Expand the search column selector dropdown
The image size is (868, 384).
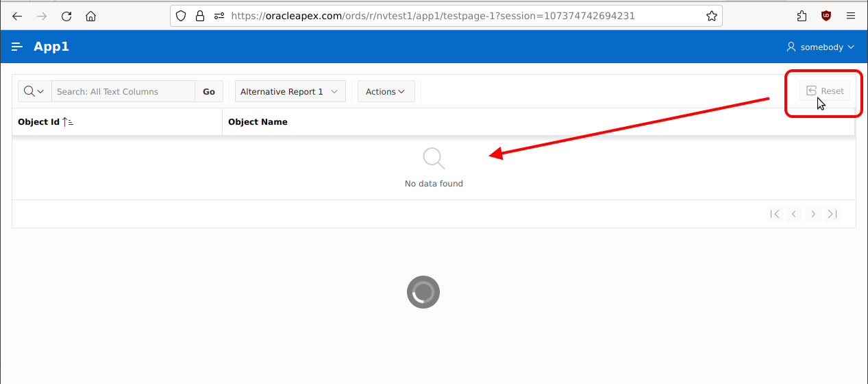click(34, 91)
